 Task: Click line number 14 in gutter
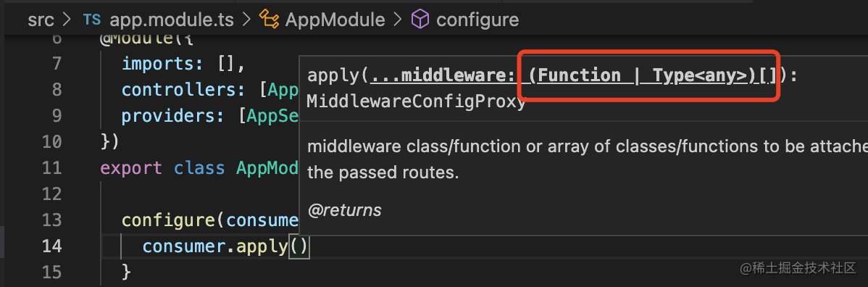click(x=51, y=246)
